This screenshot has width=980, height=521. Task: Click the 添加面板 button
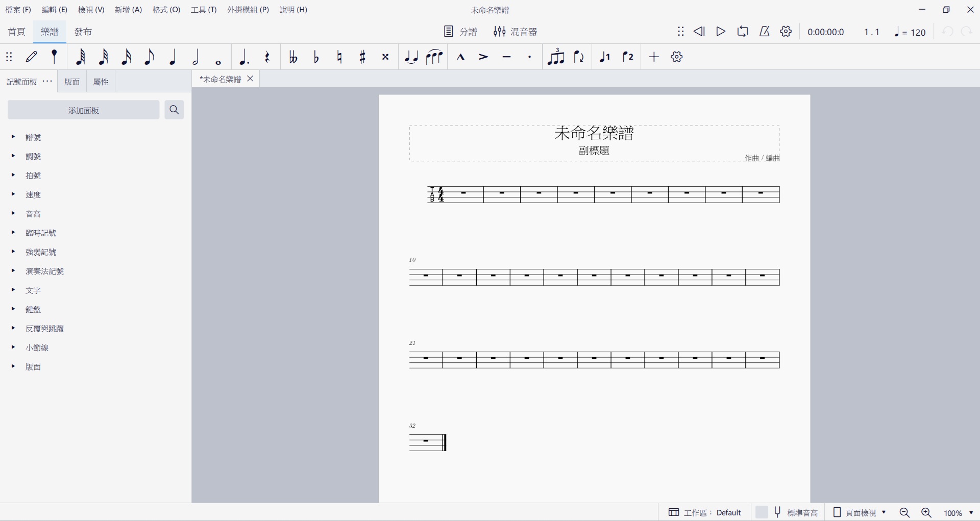click(x=84, y=110)
